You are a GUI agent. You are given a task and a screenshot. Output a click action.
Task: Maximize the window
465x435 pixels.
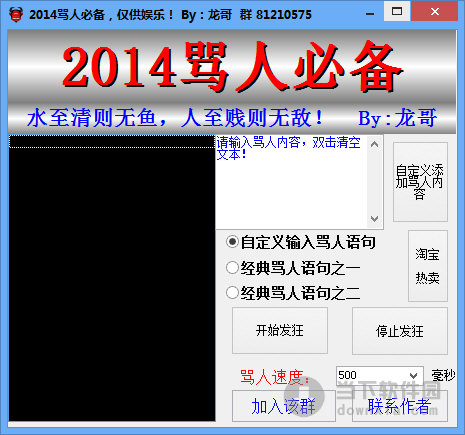pos(397,11)
